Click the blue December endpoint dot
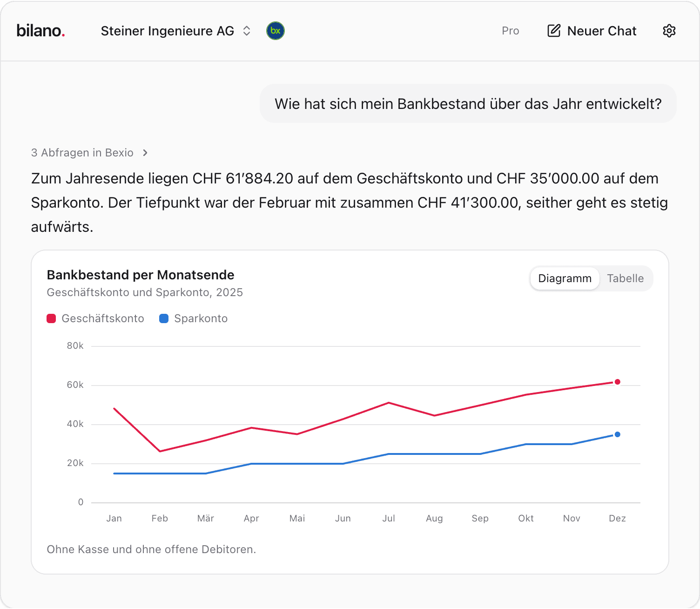700x609 pixels. click(x=617, y=434)
